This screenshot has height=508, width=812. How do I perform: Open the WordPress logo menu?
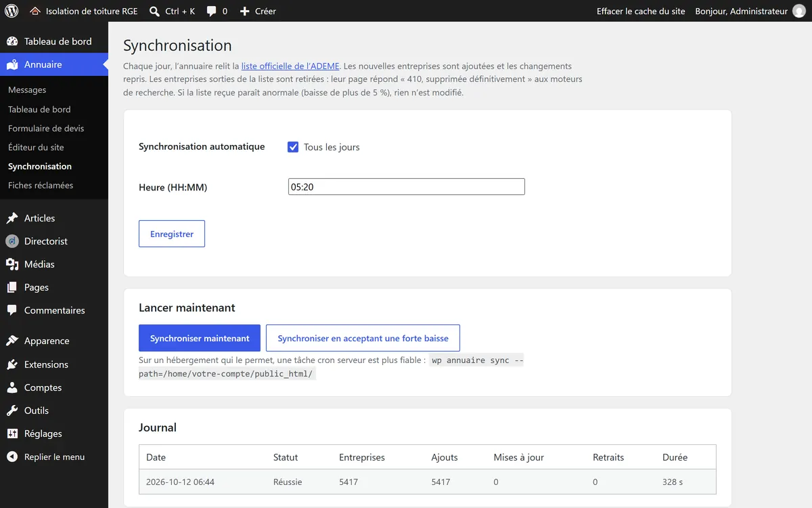pyautogui.click(x=12, y=11)
